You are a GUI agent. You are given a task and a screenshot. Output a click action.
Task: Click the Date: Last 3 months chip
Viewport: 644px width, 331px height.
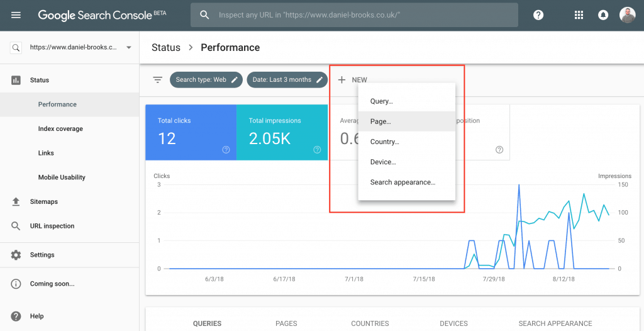click(287, 80)
